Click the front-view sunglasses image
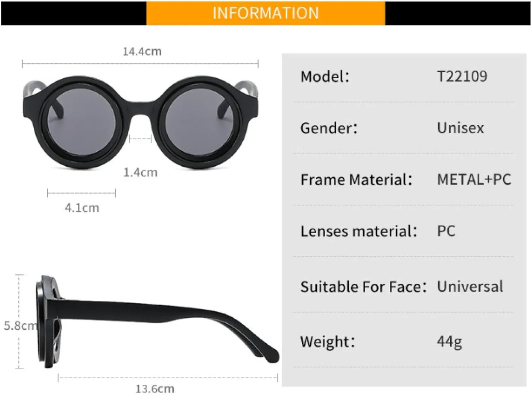This screenshot has width=532, height=395. (x=140, y=122)
